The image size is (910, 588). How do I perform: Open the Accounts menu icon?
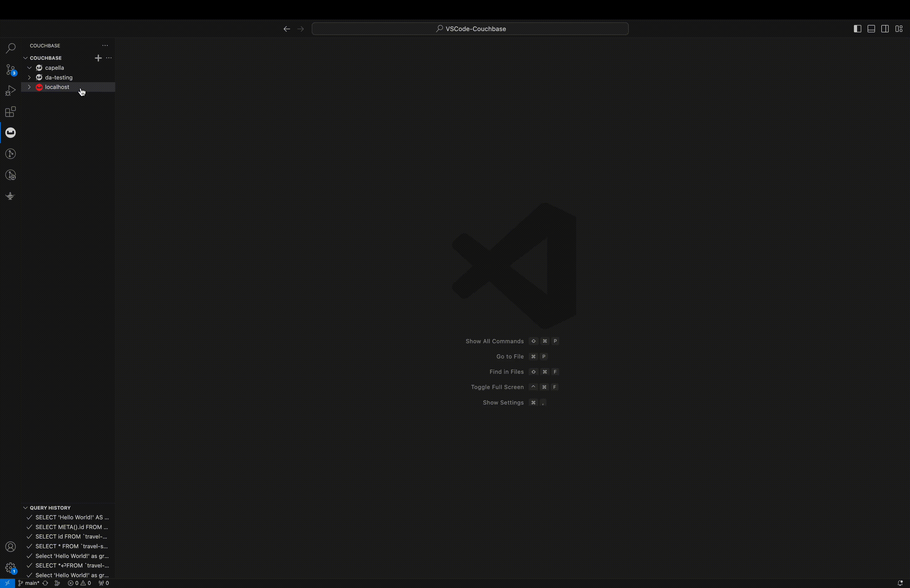pos(10,547)
